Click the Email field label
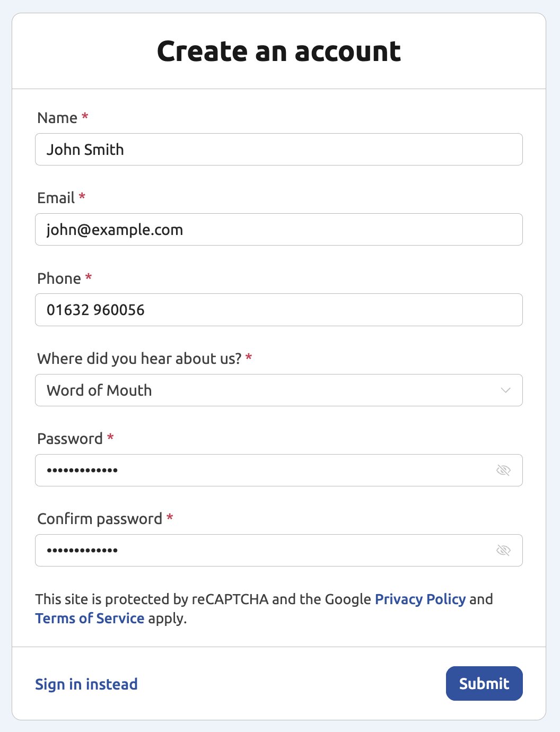Image resolution: width=560 pixels, height=732 pixels. pos(56,198)
